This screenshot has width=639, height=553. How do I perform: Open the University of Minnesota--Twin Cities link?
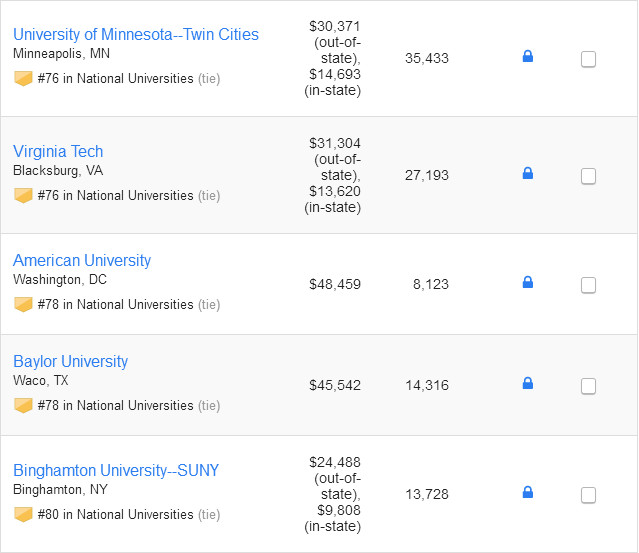coord(136,34)
